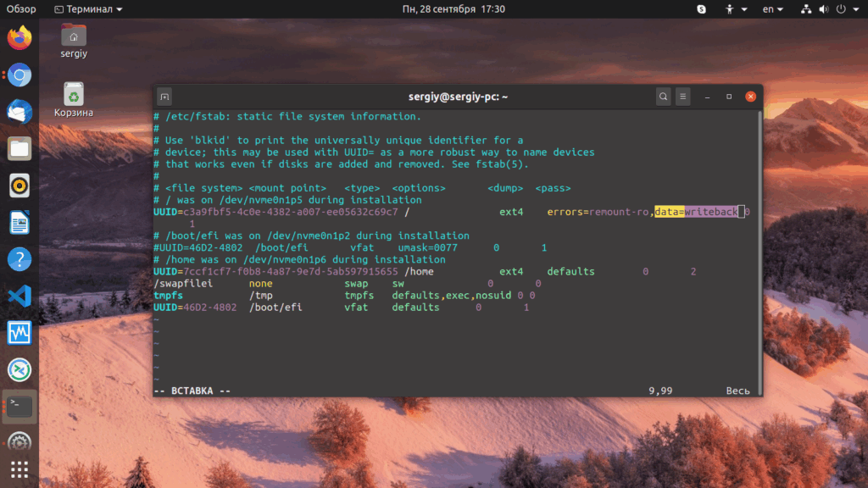Screen dimensions: 868x488
Task: Select the Корзина trash desktop icon
Action: point(74,99)
